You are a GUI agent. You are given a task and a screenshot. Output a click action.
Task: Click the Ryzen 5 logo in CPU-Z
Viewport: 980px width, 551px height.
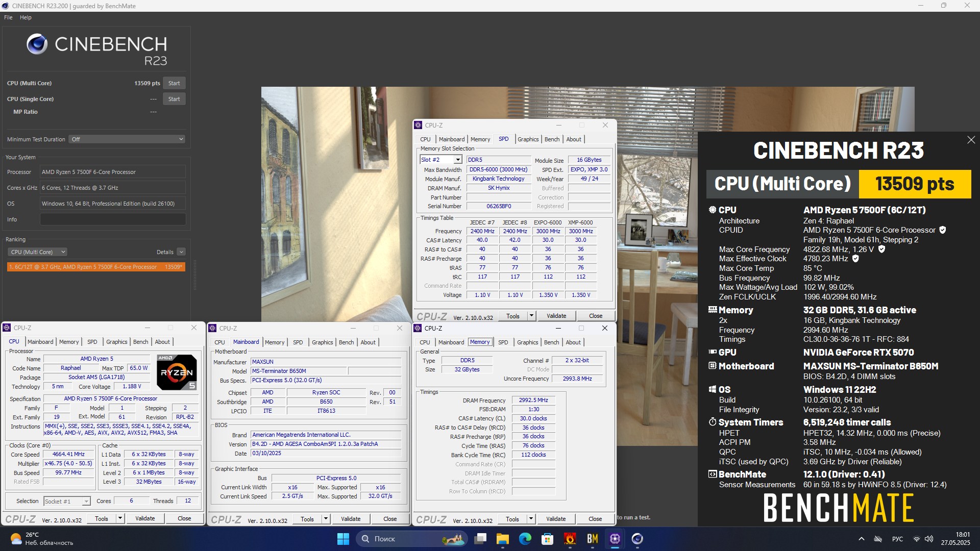tap(177, 372)
